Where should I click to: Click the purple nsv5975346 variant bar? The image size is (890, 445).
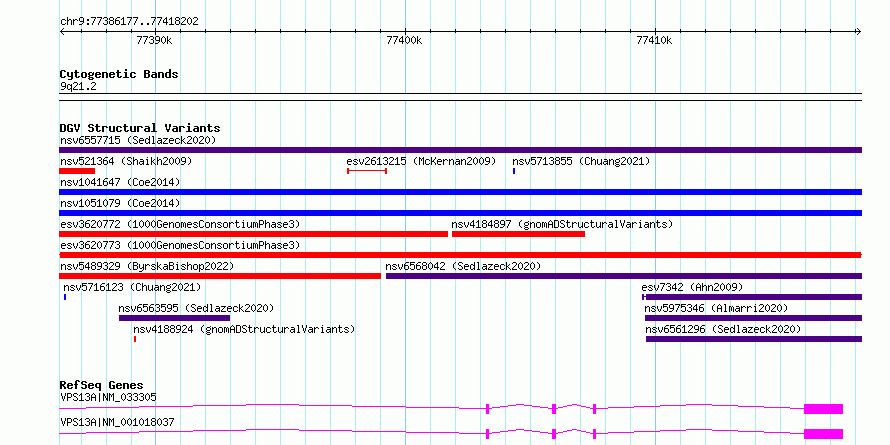click(754, 318)
